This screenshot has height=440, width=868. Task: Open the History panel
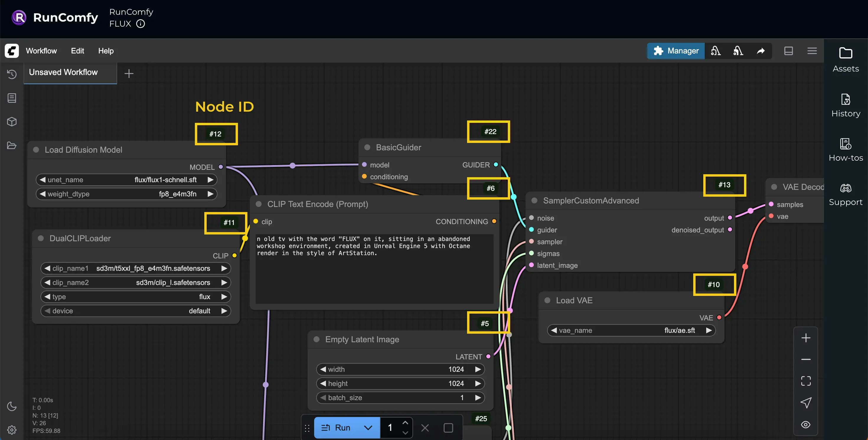coord(846,105)
